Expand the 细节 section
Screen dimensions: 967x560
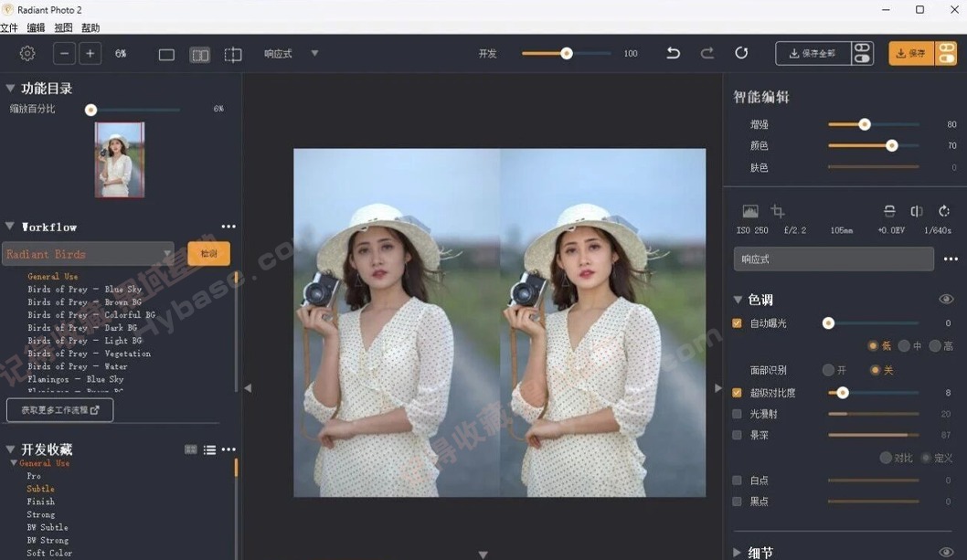click(736, 552)
